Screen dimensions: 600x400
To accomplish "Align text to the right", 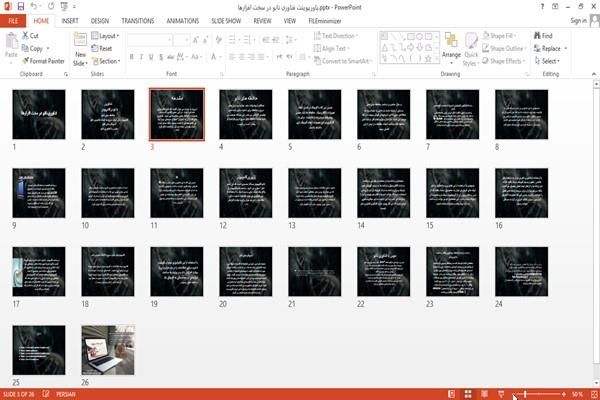I will (251, 57).
